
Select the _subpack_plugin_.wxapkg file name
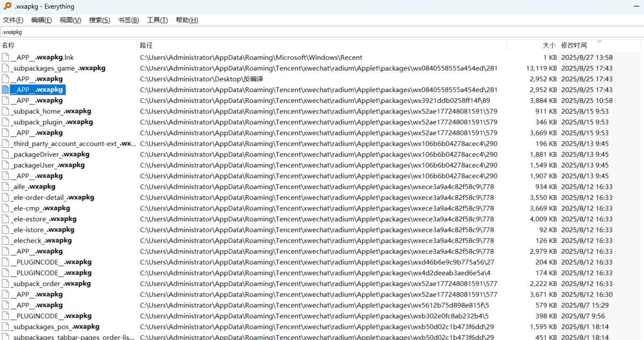[x=52, y=122]
